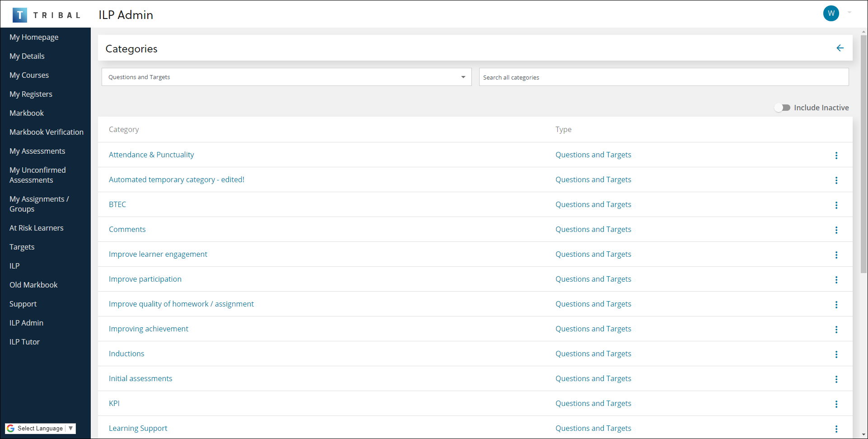Click the scrollbar down arrow

pos(863,435)
